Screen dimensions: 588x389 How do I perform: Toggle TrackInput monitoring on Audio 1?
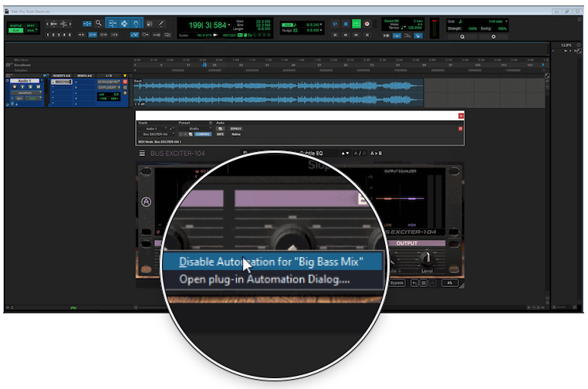pos(22,87)
